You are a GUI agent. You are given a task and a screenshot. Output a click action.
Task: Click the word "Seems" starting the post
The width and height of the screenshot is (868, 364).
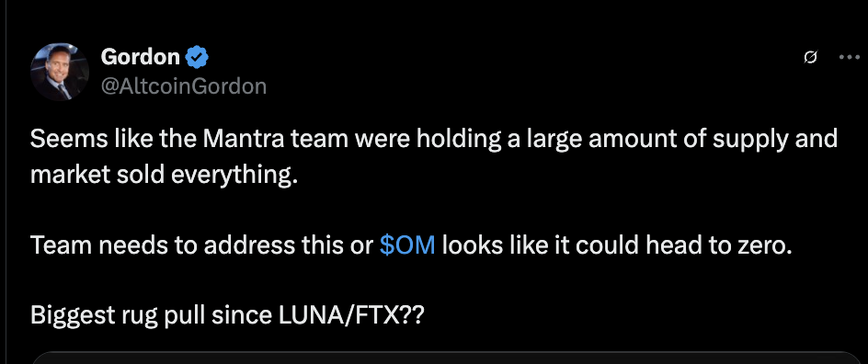(61, 139)
